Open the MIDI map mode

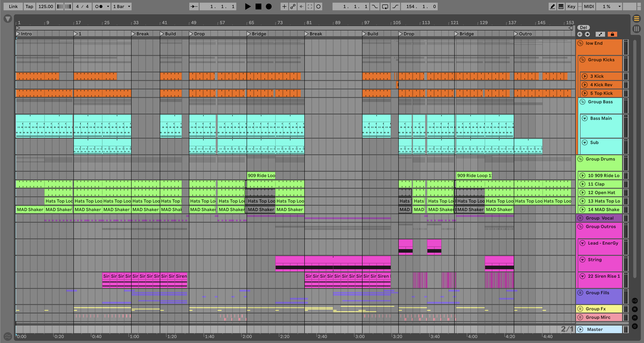coord(589,6)
